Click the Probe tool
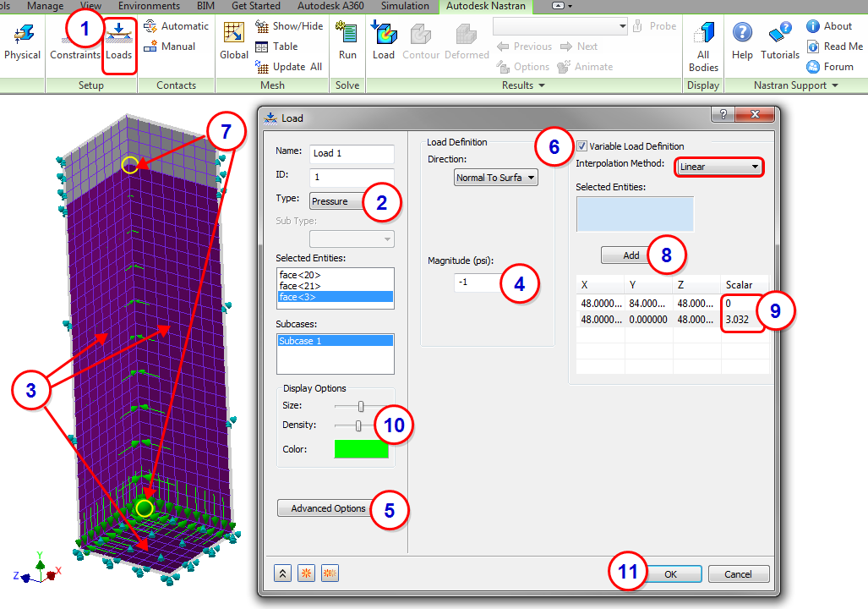This screenshot has width=868, height=609. (x=654, y=26)
